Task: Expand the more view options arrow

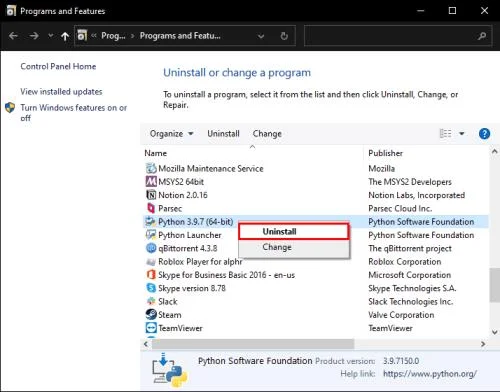Action: click(x=462, y=134)
